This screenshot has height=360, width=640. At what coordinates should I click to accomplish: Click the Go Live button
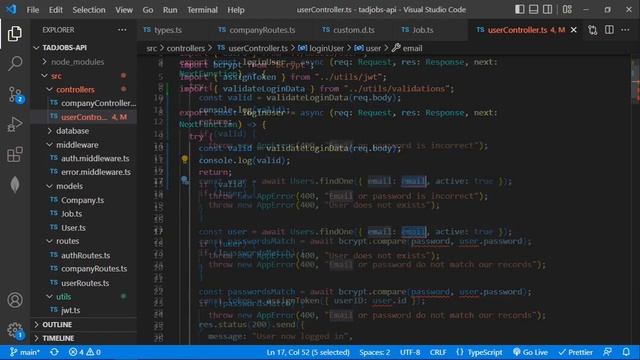click(530, 352)
